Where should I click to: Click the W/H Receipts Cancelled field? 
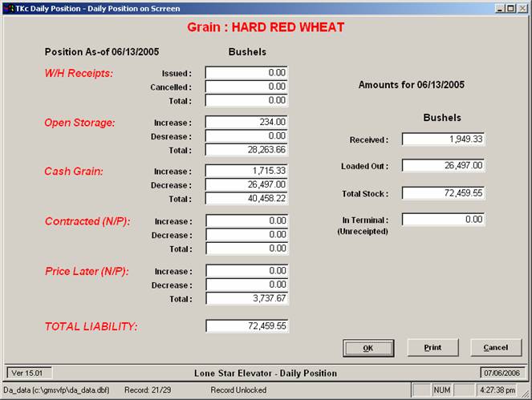click(x=246, y=87)
